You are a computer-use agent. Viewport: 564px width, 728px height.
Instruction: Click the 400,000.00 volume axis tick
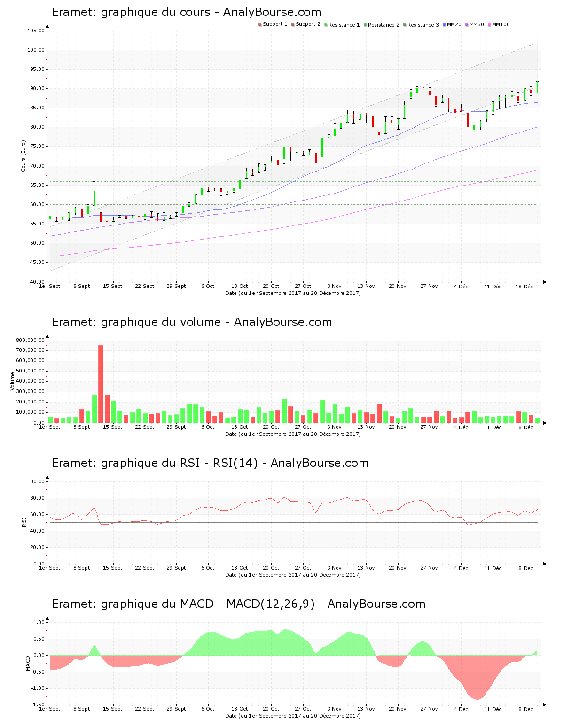click(31, 381)
